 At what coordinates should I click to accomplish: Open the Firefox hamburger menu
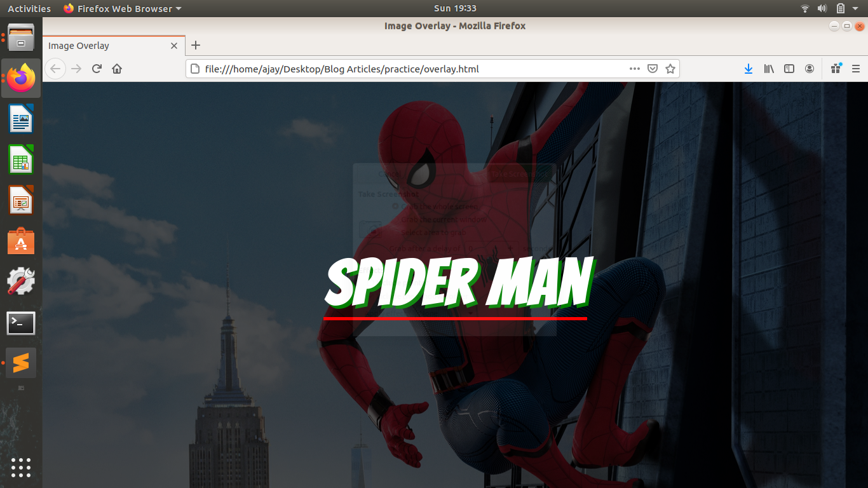click(856, 69)
